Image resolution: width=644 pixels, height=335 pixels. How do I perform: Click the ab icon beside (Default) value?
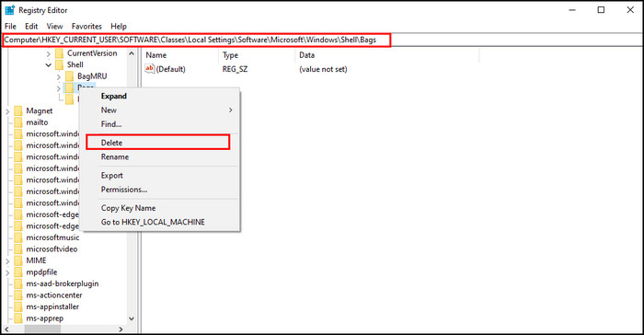pos(149,69)
